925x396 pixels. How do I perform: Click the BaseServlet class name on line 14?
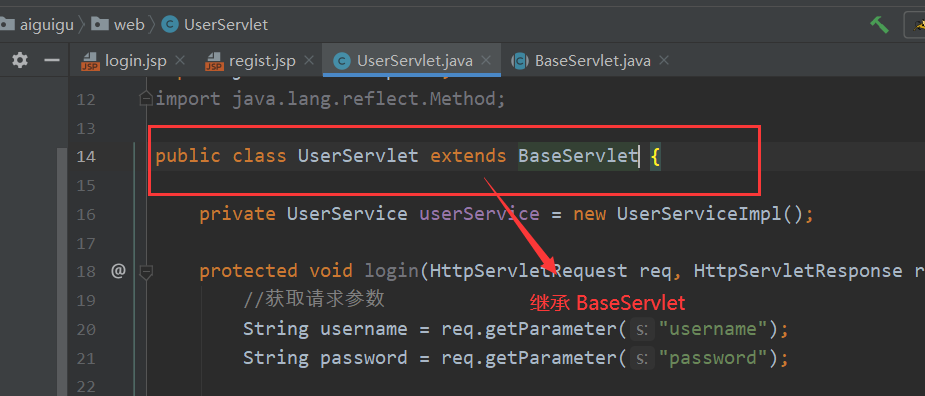tap(578, 156)
